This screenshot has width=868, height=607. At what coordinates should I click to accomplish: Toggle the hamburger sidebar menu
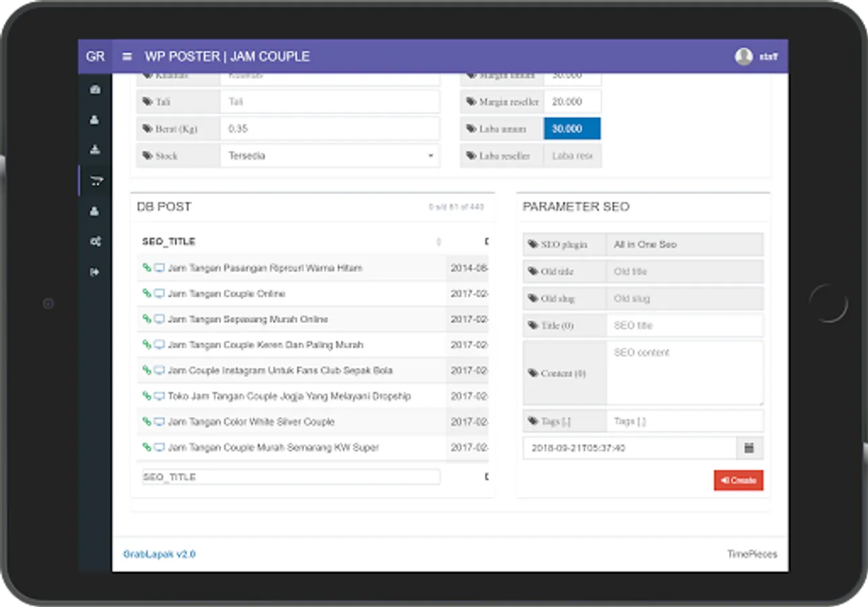[127, 57]
